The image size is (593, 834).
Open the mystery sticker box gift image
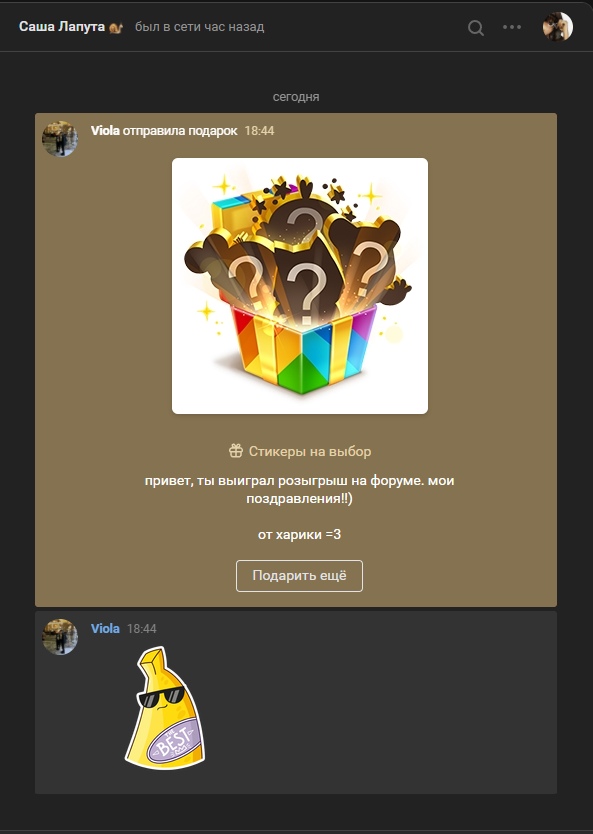[x=300, y=286]
